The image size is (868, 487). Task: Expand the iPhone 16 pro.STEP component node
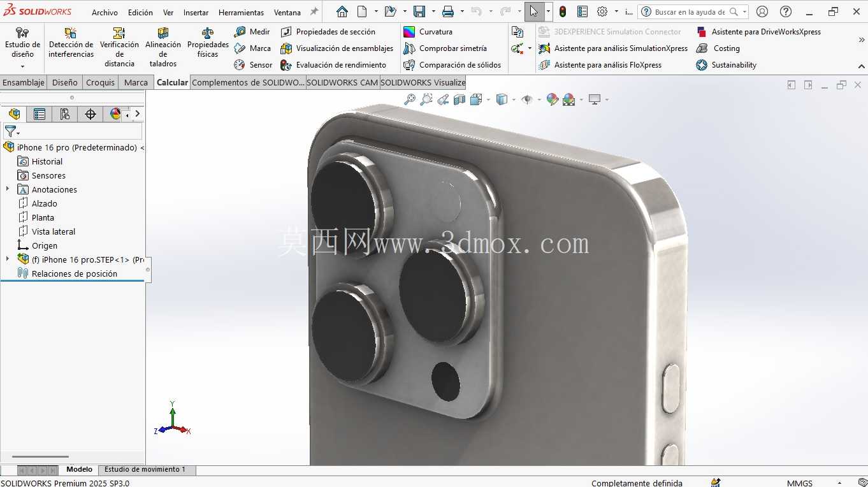point(8,259)
